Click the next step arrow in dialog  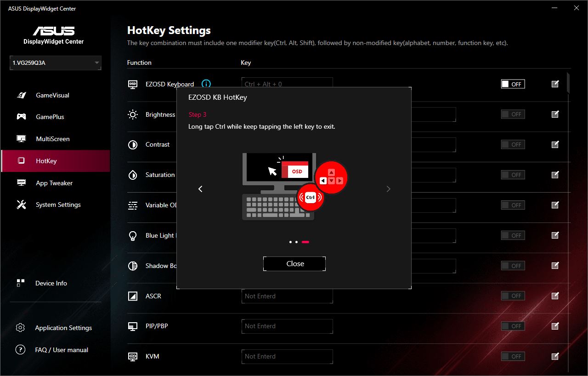point(388,189)
